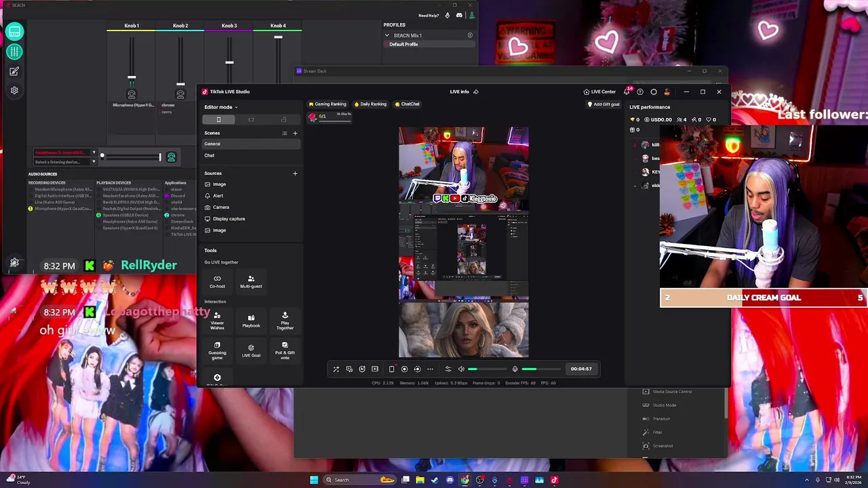Image resolution: width=868 pixels, height=488 pixels.
Task: Open Editor mode dropdown
Action: coord(221,107)
